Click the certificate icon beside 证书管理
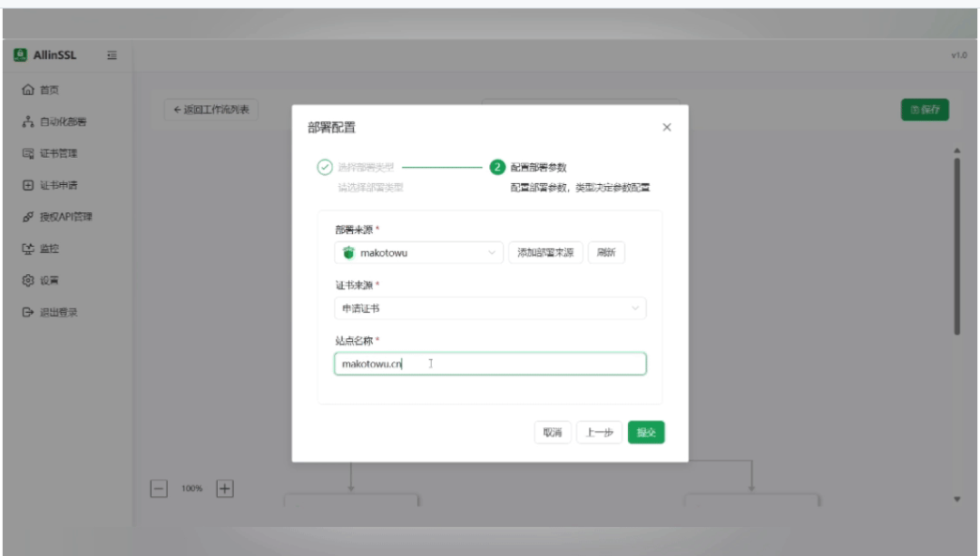This screenshot has width=980, height=556. pos(28,153)
